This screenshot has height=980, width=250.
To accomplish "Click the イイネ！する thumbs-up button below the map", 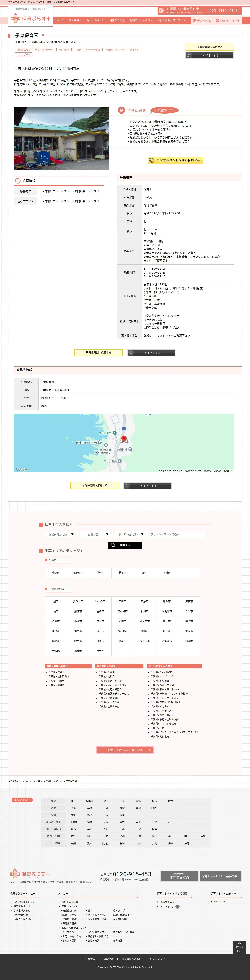I will pos(147,485).
